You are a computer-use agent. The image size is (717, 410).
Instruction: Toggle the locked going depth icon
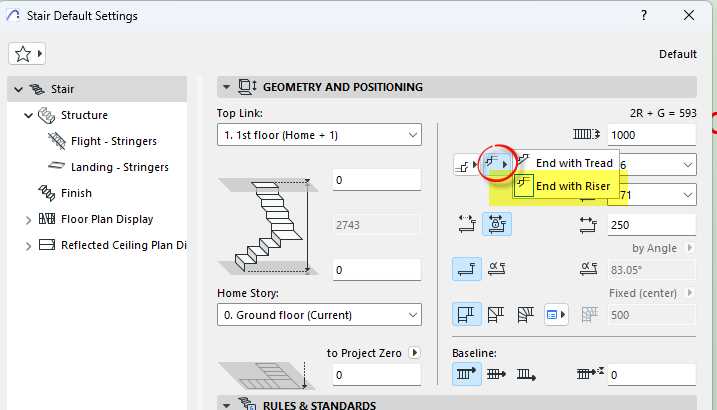click(x=497, y=224)
